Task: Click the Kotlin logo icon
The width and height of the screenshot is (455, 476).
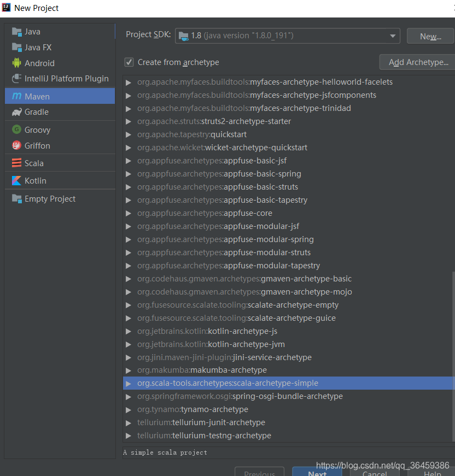Action: click(x=17, y=181)
